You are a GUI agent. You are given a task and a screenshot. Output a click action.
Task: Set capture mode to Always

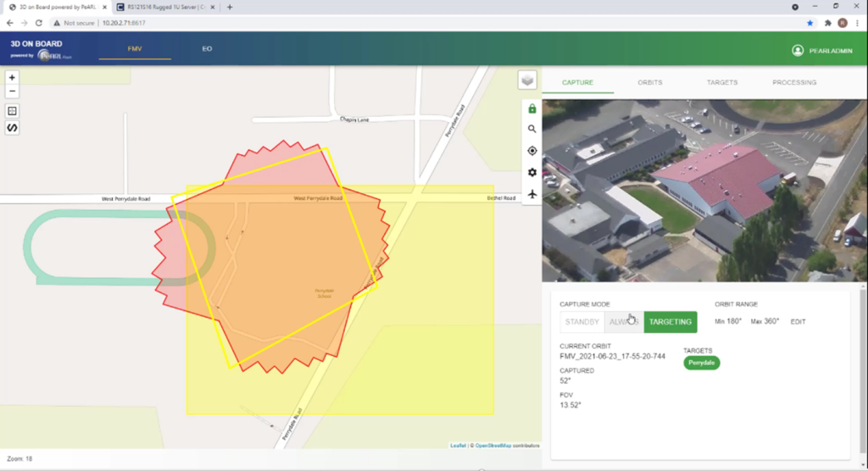pos(624,322)
